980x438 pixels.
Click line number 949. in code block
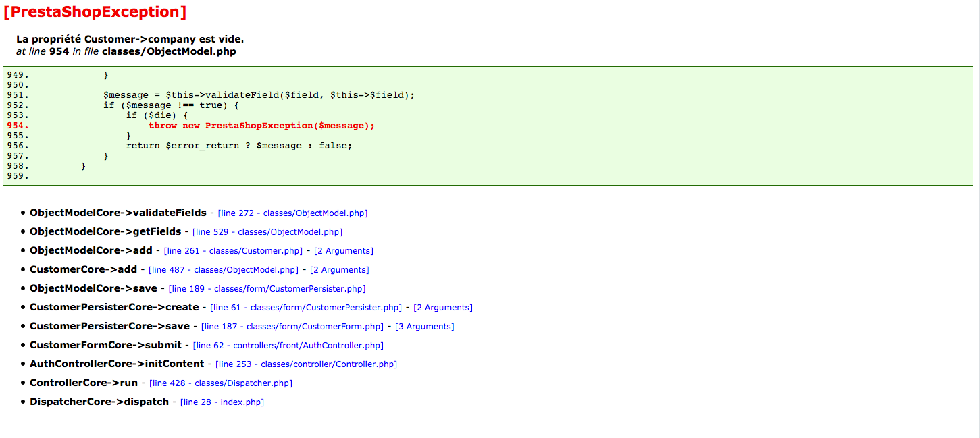click(x=18, y=75)
